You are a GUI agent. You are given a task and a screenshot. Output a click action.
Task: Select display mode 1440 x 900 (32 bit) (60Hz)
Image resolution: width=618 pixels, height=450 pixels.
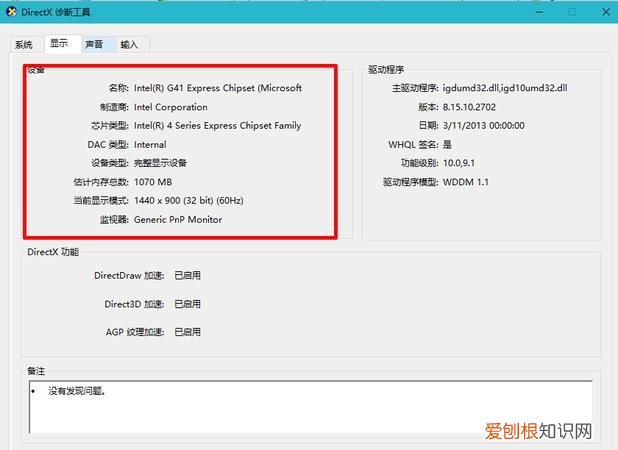pyautogui.click(x=188, y=200)
